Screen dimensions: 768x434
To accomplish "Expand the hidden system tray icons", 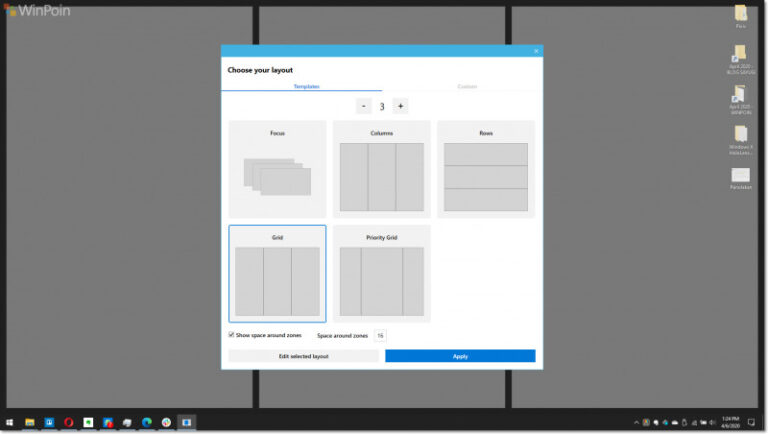I will coord(636,423).
